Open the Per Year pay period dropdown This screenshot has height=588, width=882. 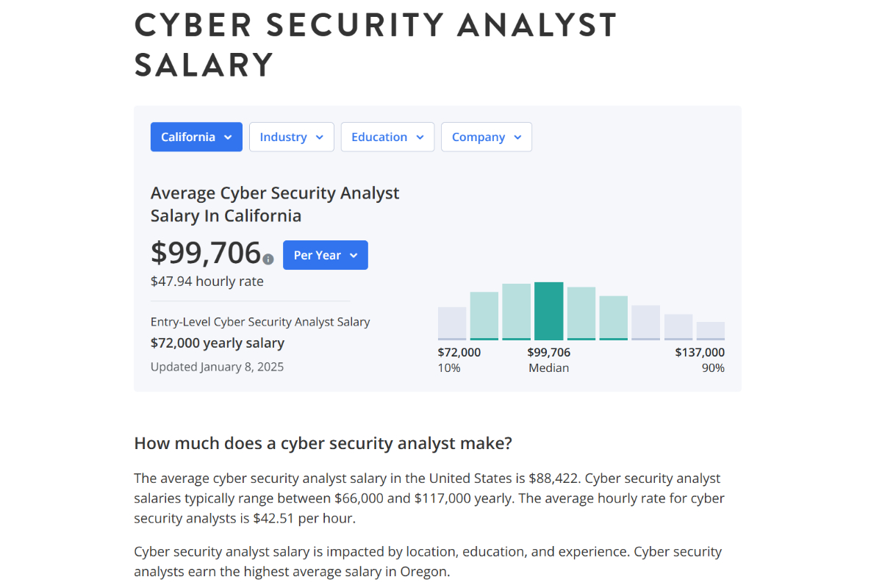coord(325,255)
